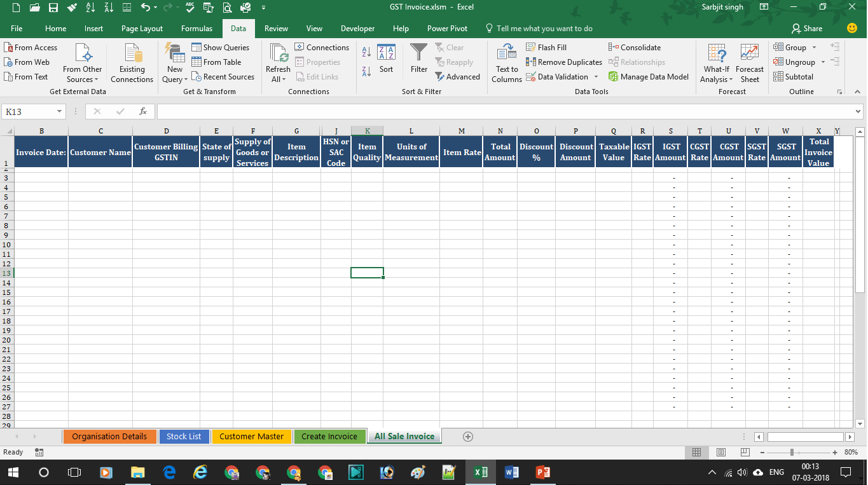Image resolution: width=868 pixels, height=485 pixels.
Task: Open Recent Sources
Action: click(x=223, y=77)
